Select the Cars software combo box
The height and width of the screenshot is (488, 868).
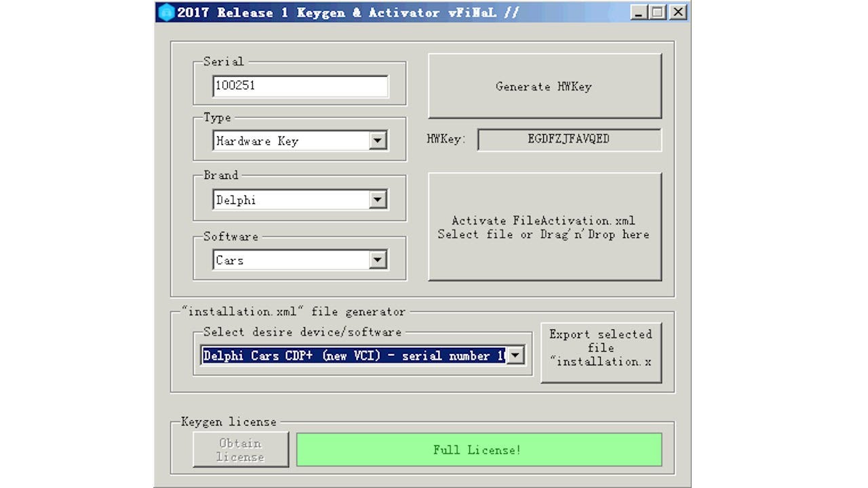[x=300, y=260]
